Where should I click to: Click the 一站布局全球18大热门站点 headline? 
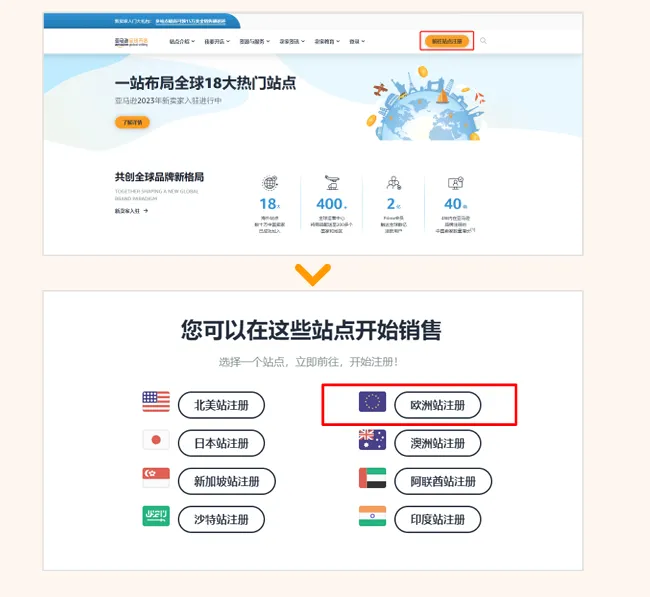point(206,83)
